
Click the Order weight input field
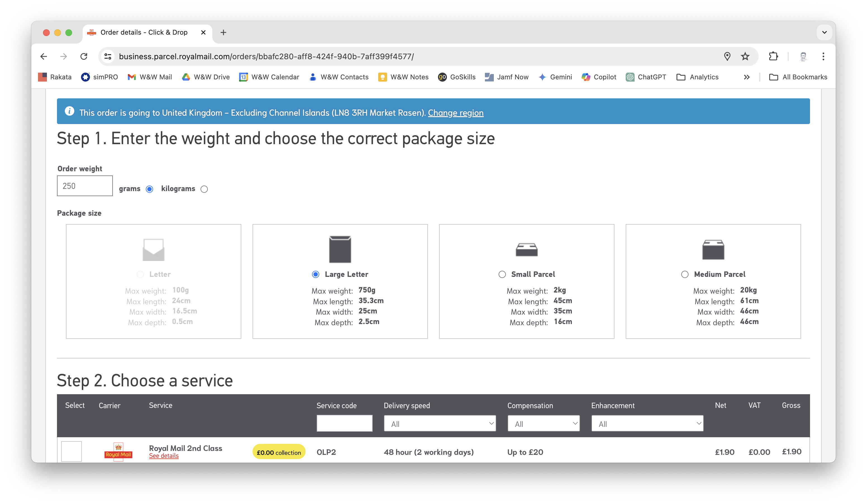(x=85, y=186)
